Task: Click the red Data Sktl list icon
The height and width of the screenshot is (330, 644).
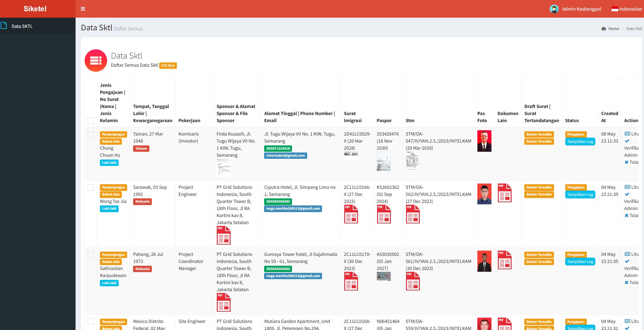Action: 96,61
